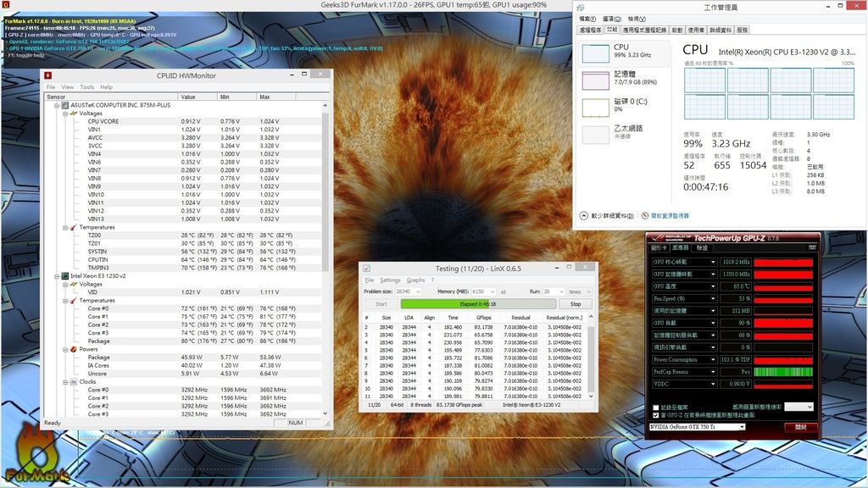Image resolution: width=868 pixels, height=488 pixels.
Task: Click the Stop button in LinX
Action: pyautogui.click(x=576, y=304)
